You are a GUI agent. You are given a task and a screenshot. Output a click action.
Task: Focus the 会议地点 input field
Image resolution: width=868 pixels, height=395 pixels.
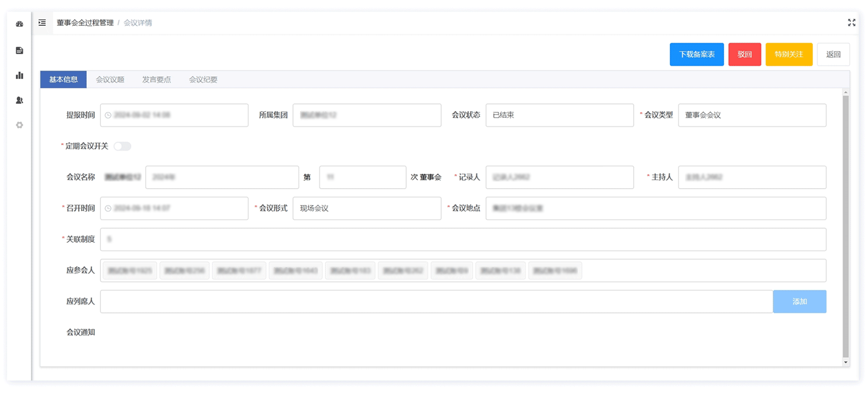[656, 208]
